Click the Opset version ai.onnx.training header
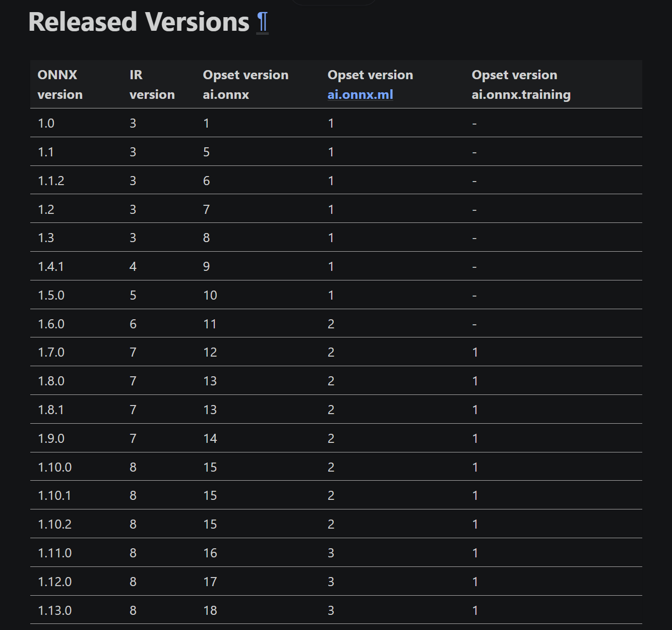Image resolution: width=672 pixels, height=630 pixels. tap(521, 84)
